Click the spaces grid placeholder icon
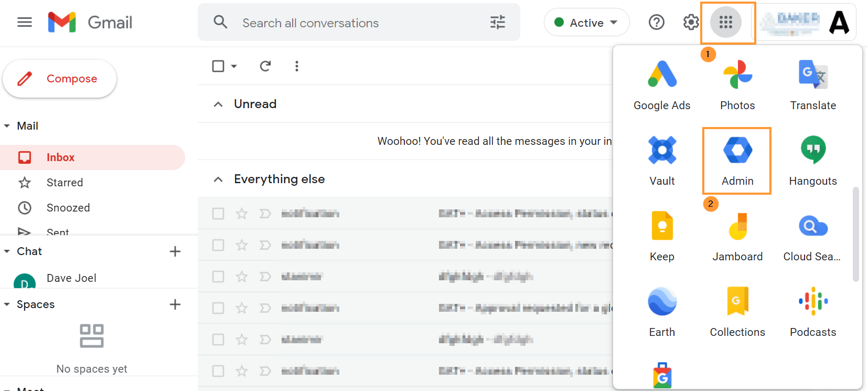 [92, 336]
